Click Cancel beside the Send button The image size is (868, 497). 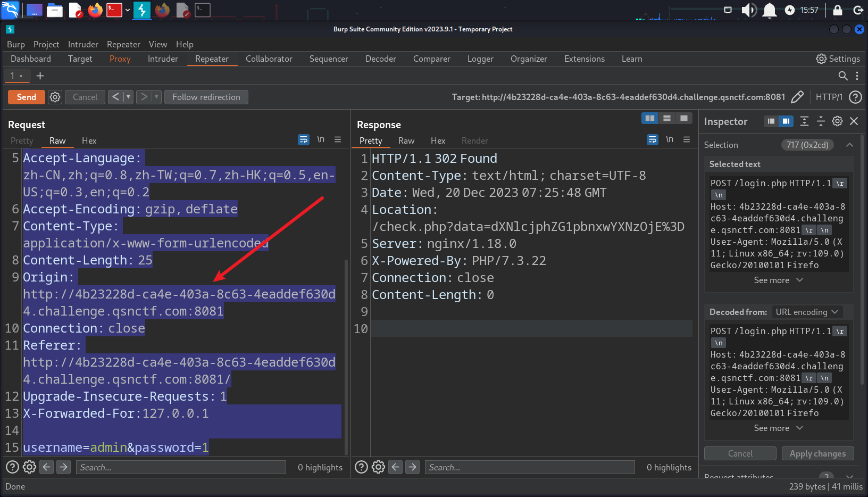[85, 97]
